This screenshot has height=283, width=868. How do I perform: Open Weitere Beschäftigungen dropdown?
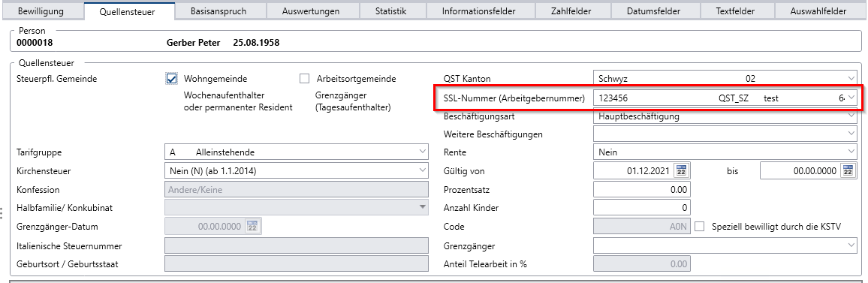click(x=851, y=134)
